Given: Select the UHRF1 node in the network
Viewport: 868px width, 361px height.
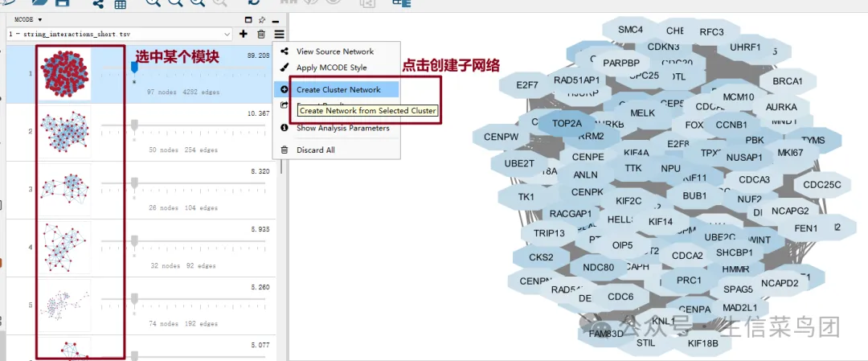Looking at the screenshot, I should tap(745, 47).
